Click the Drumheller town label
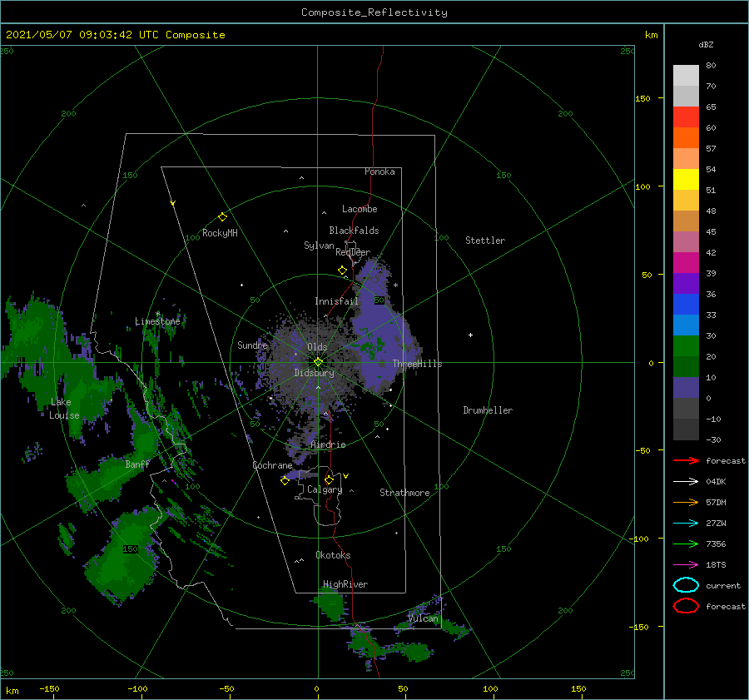This screenshot has height=700, width=749. coord(488,410)
